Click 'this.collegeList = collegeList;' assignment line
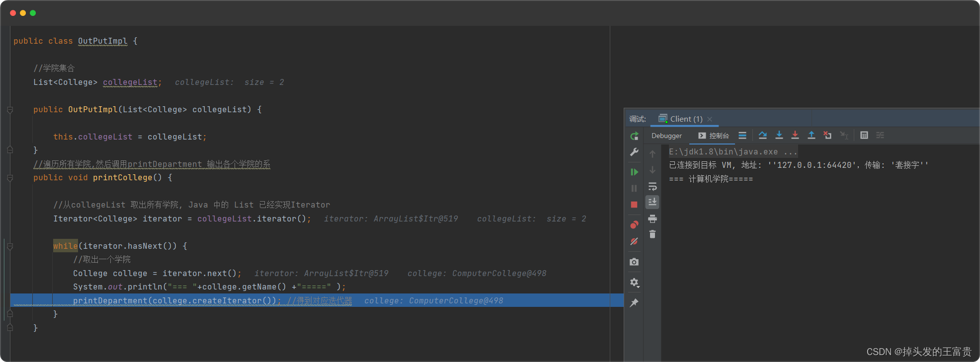Screen dimensions: 980x362 point(130,137)
